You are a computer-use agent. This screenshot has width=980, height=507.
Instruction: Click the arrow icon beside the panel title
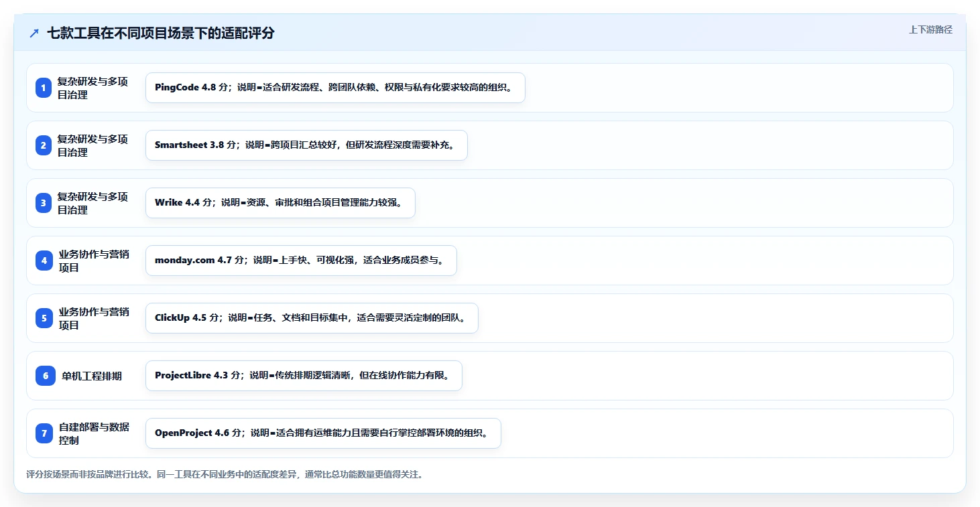coord(34,33)
